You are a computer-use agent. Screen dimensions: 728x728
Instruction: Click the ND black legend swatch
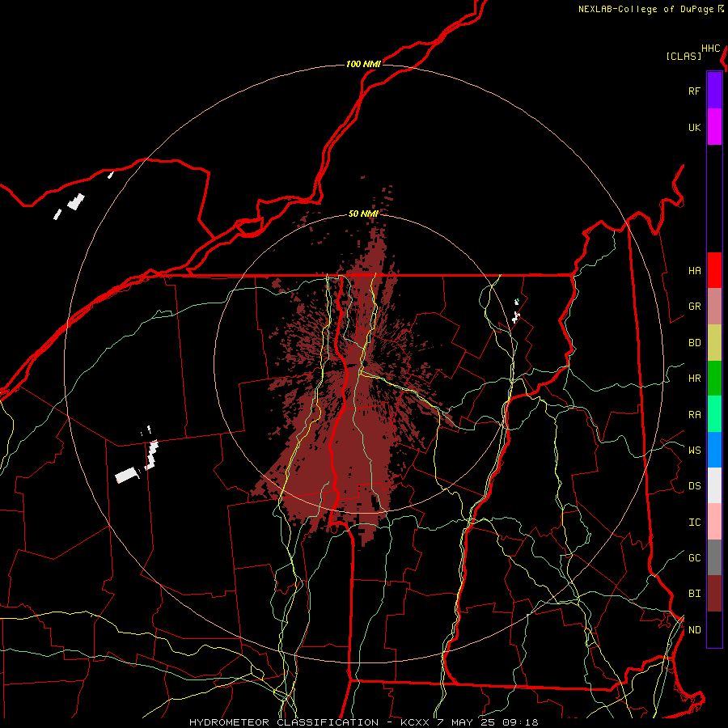[714, 629]
